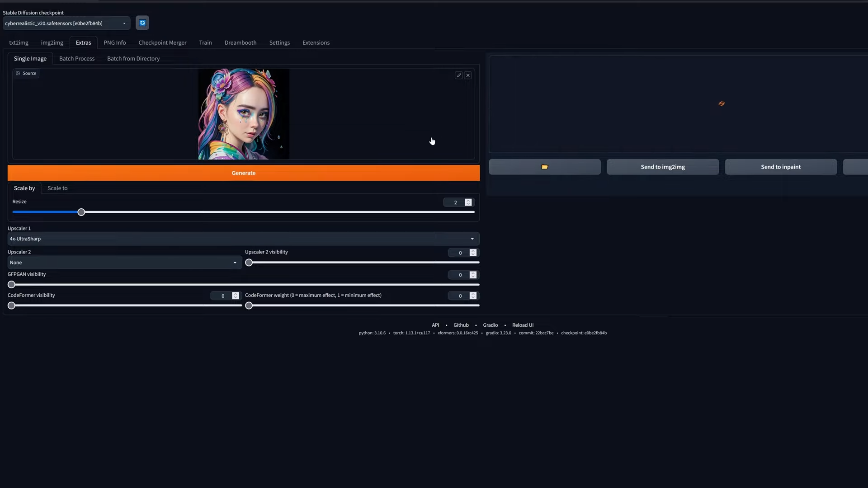Image resolution: width=868 pixels, height=488 pixels.
Task: Select the Scale to tab
Action: [57, 188]
